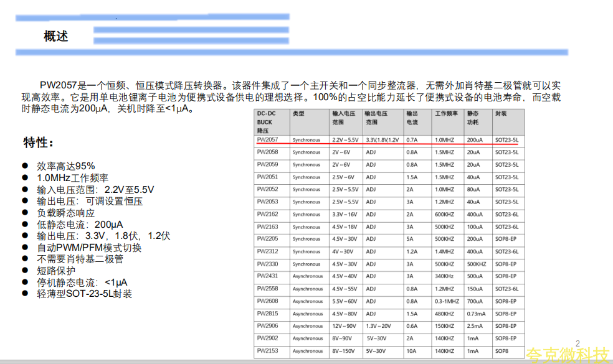Select the PW2058 table cell
This screenshot has width=613, height=364.
click(267, 152)
